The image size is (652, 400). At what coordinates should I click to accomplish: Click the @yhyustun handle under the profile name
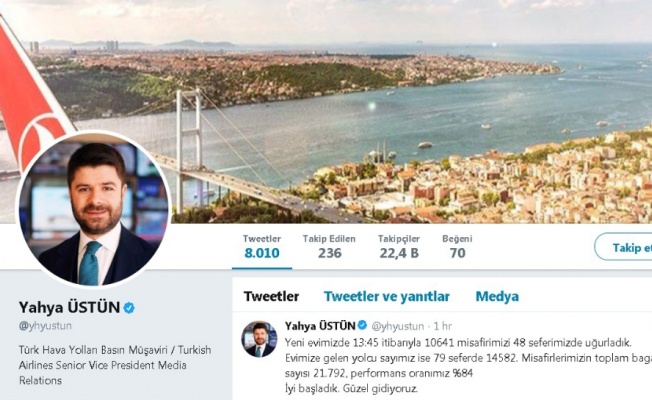coord(47,325)
